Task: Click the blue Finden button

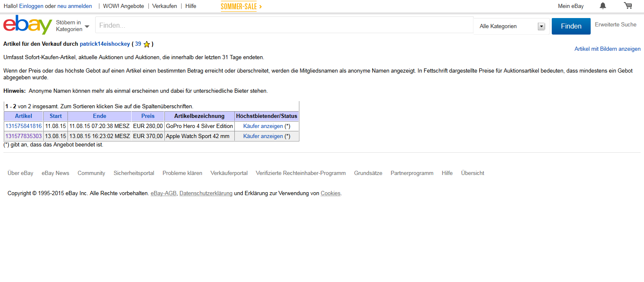Action: [571, 26]
